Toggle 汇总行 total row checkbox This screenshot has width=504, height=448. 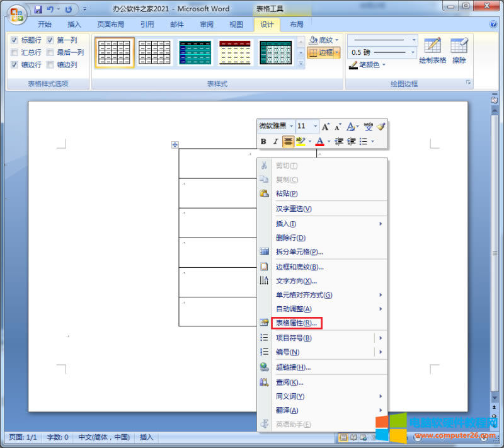tap(14, 52)
